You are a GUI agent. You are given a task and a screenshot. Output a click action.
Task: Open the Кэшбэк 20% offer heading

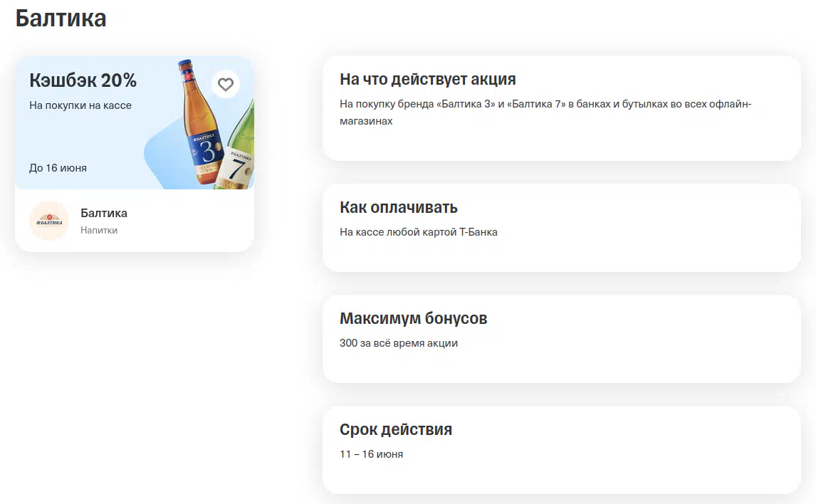(83, 80)
